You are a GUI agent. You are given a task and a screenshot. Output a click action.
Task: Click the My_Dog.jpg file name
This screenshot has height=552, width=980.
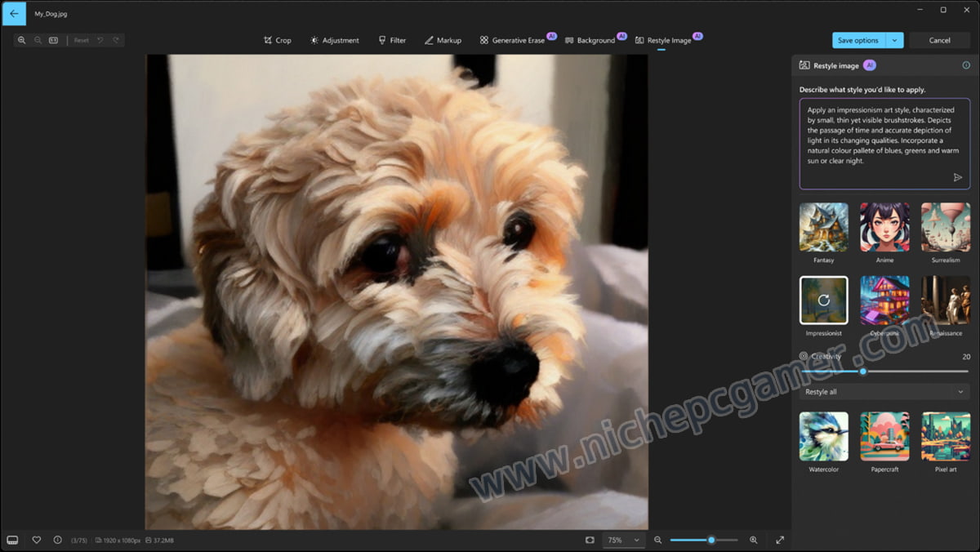49,14
